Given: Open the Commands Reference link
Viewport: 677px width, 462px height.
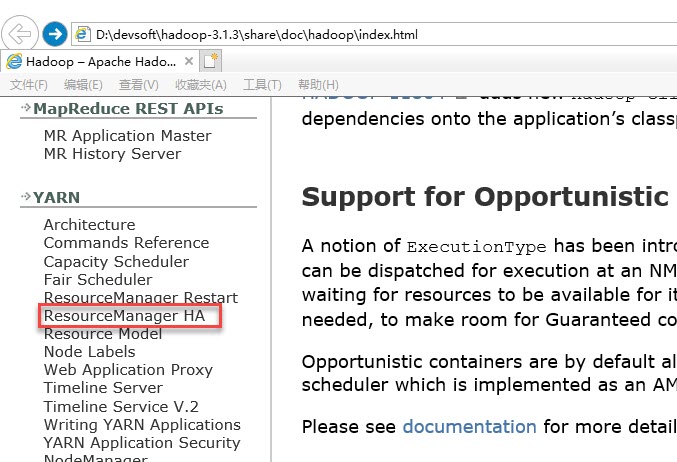Looking at the screenshot, I should pos(127,243).
